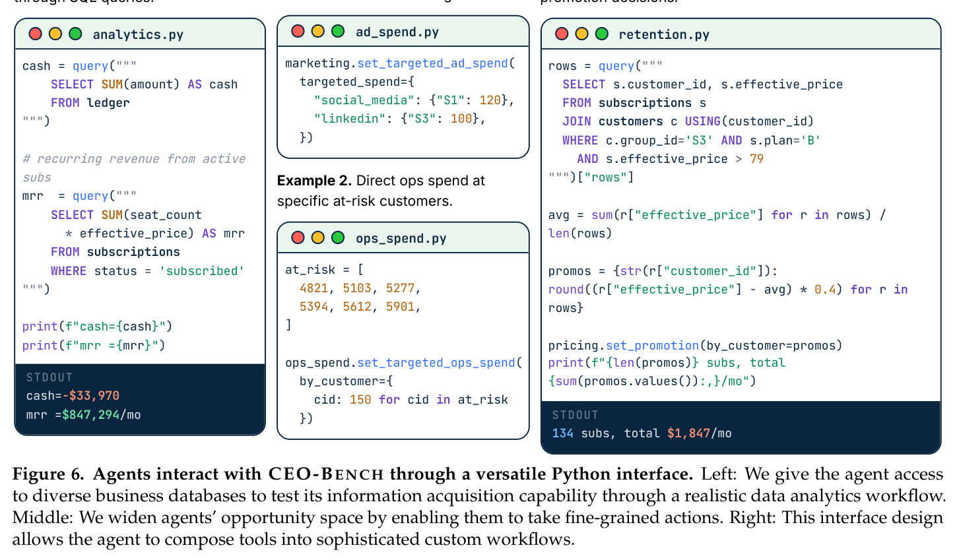Click the green dot in ad_spend.py window
This screenshot has width=957, height=560.
338,31
